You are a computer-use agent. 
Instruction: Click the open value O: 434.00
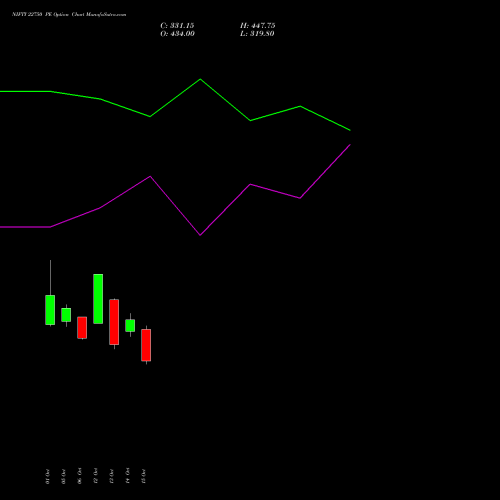(x=177, y=34)
